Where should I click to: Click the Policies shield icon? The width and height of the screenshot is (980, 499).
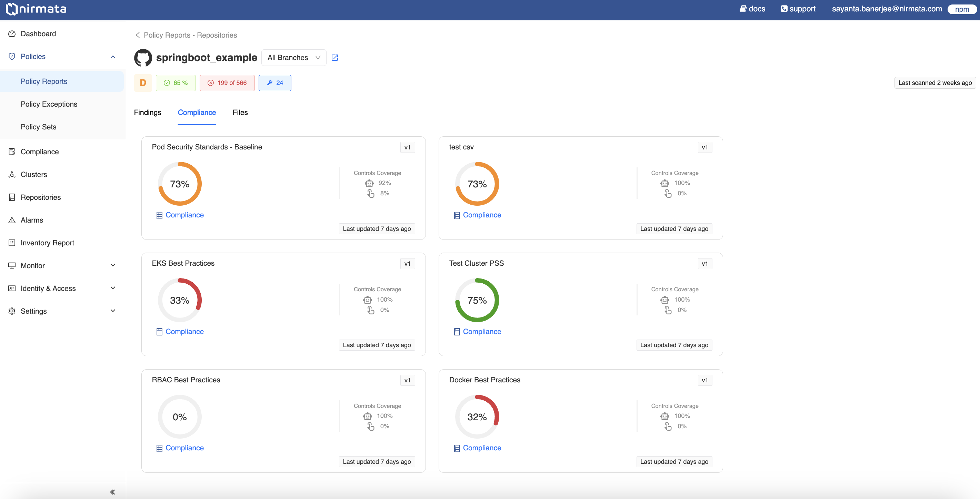pos(12,57)
